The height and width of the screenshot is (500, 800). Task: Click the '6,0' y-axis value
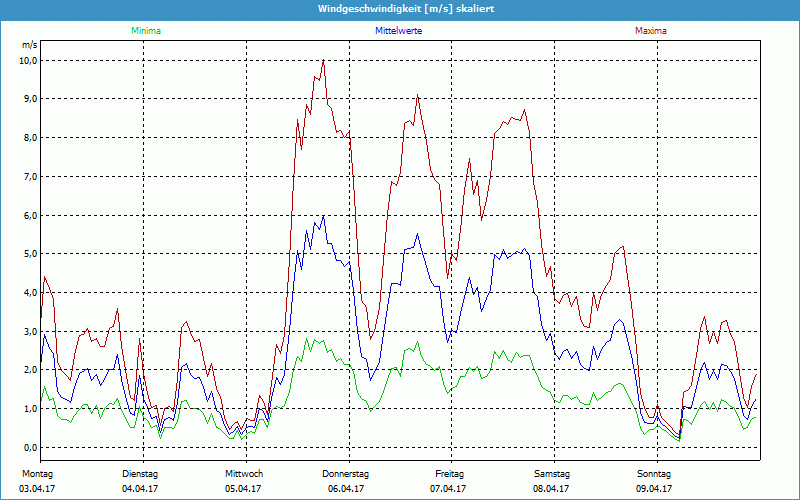(31, 215)
